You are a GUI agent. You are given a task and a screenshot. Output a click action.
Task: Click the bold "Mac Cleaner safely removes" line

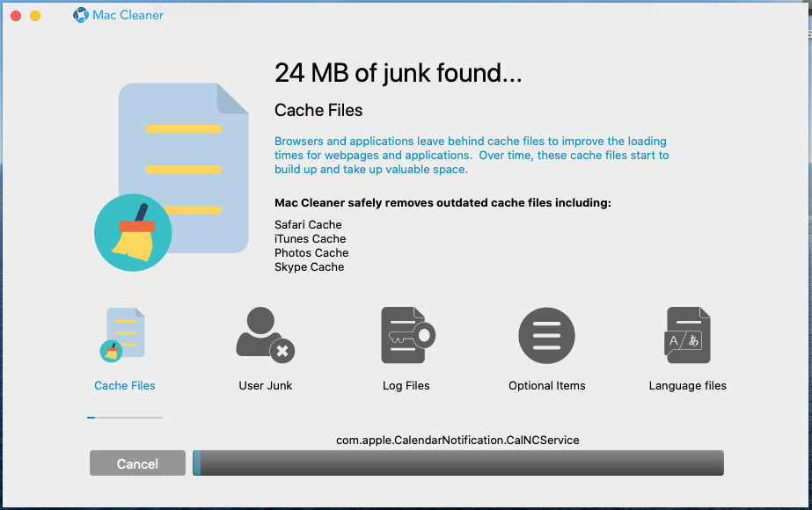[443, 203]
